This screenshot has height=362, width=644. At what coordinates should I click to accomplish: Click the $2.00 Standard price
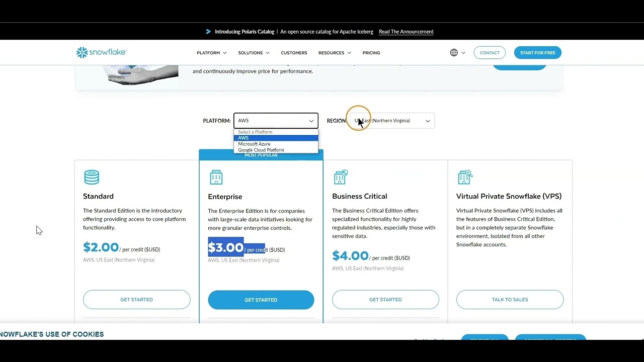[x=101, y=247]
